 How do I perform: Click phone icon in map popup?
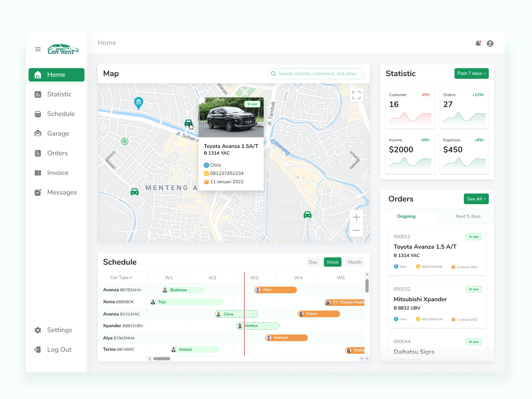pos(206,173)
